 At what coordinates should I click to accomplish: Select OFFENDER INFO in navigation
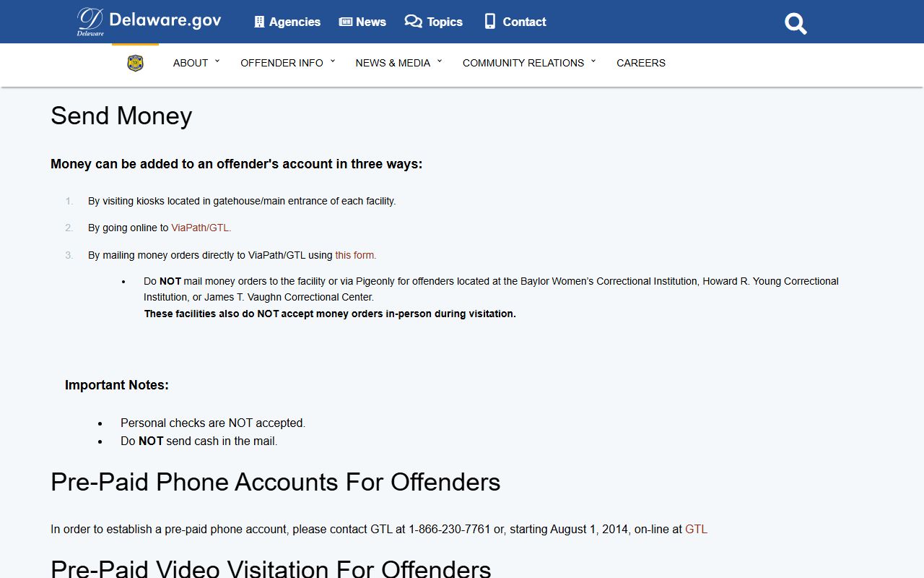click(x=282, y=63)
